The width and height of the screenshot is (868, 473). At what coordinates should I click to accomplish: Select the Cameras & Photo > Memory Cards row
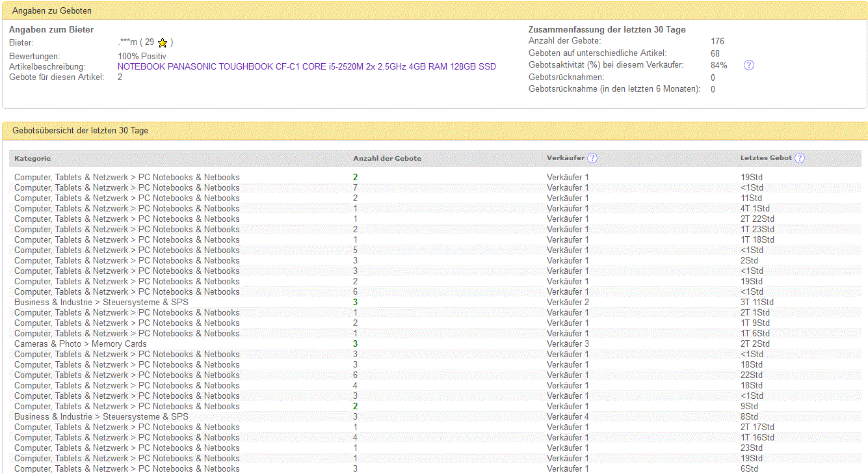point(81,344)
